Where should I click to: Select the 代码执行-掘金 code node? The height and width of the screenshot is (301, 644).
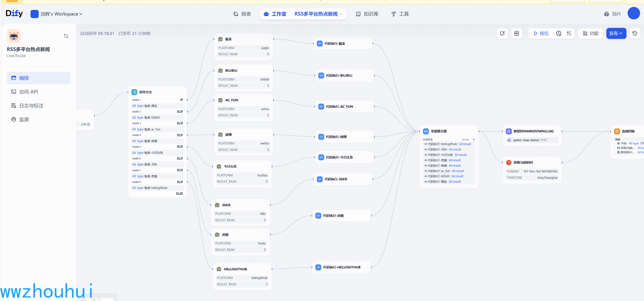point(343,43)
